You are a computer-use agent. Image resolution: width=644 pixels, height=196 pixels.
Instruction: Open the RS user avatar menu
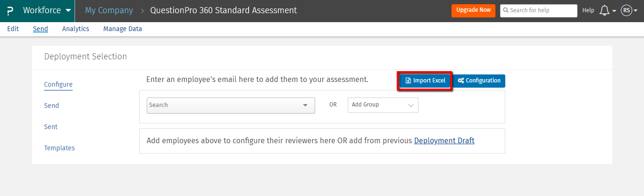pos(627,10)
